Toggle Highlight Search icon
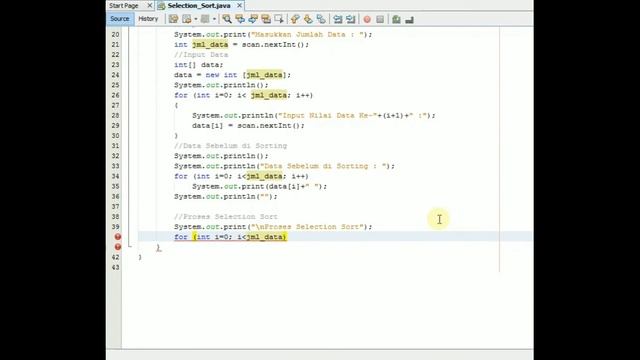The image size is (640, 360). [x=266, y=19]
